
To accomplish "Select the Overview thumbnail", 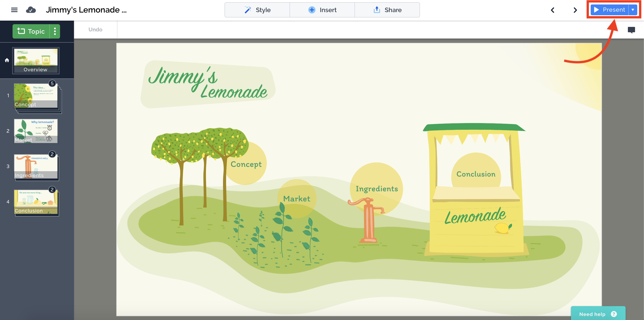I will 36,61.
